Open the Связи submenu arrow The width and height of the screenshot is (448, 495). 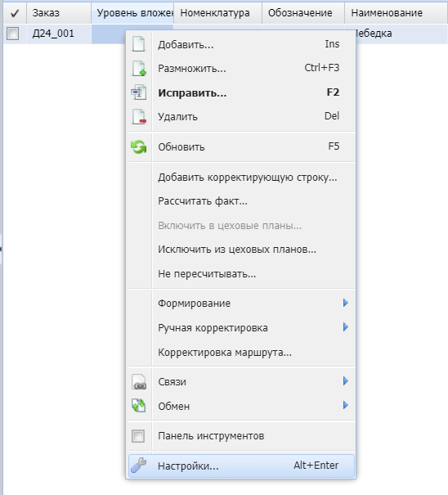[346, 381]
